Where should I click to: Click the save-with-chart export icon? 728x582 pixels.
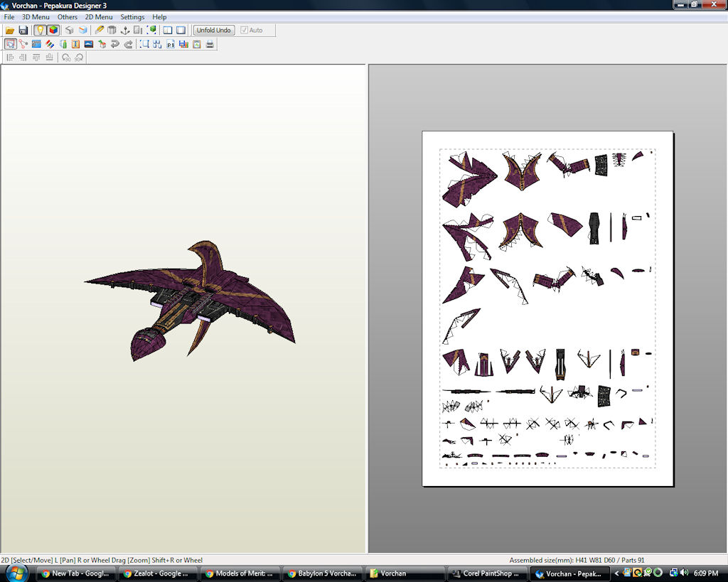point(183,44)
